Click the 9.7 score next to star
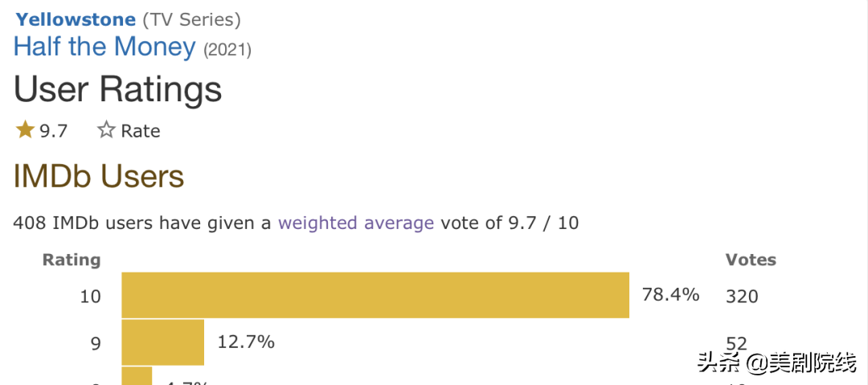 (54, 131)
